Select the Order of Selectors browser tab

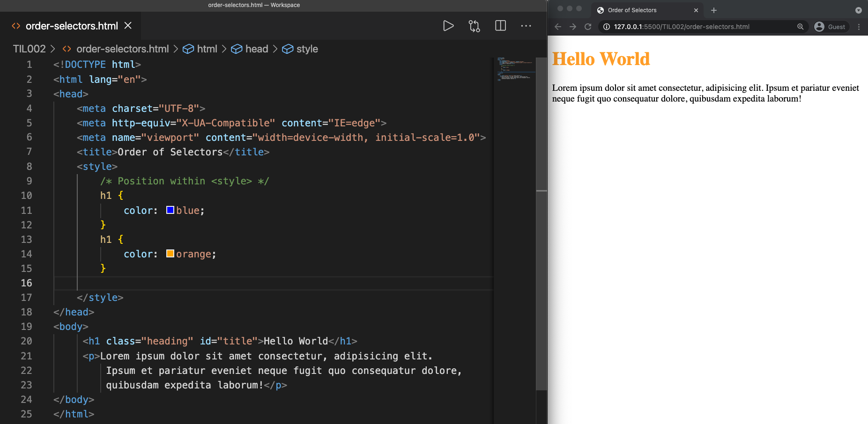coord(648,10)
